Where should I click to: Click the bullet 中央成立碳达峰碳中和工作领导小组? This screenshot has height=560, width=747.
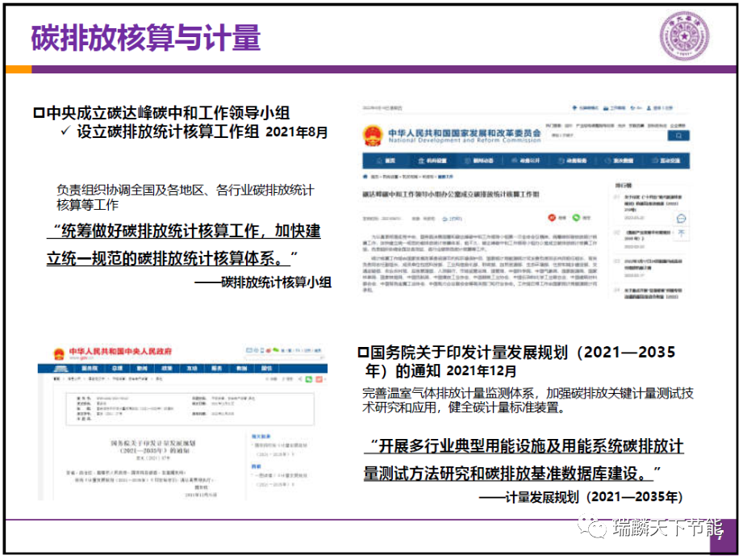click(x=161, y=113)
